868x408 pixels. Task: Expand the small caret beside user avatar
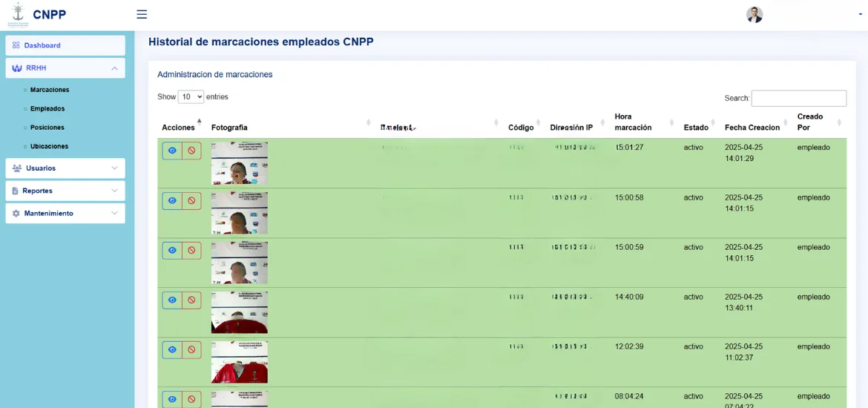[x=861, y=14]
